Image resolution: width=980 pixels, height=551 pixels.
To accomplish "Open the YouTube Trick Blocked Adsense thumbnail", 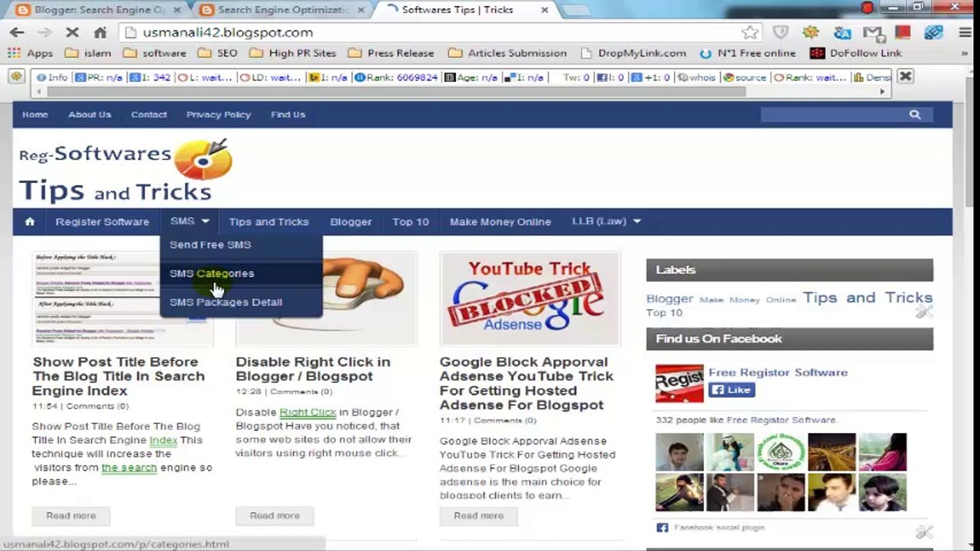I will coord(529,299).
